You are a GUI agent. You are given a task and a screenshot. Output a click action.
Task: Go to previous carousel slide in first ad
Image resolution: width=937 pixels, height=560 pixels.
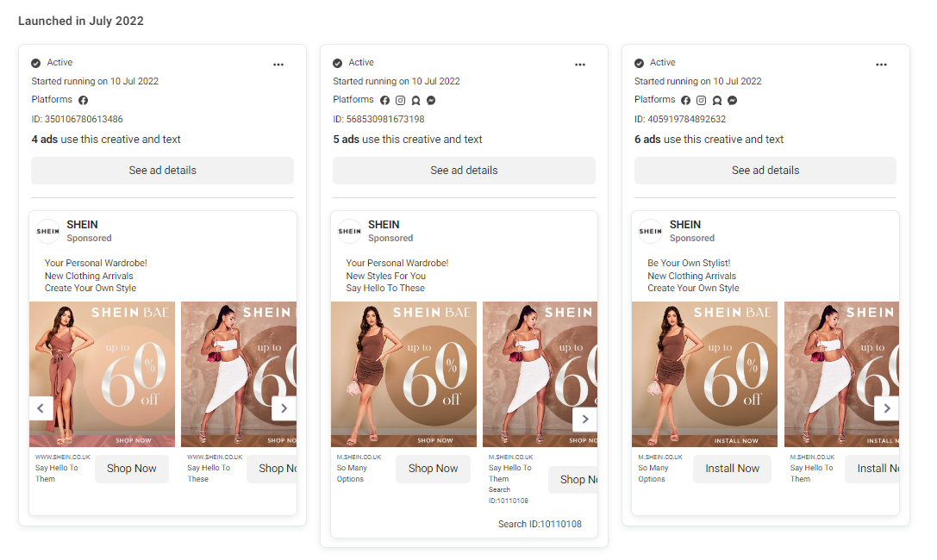pyautogui.click(x=41, y=408)
